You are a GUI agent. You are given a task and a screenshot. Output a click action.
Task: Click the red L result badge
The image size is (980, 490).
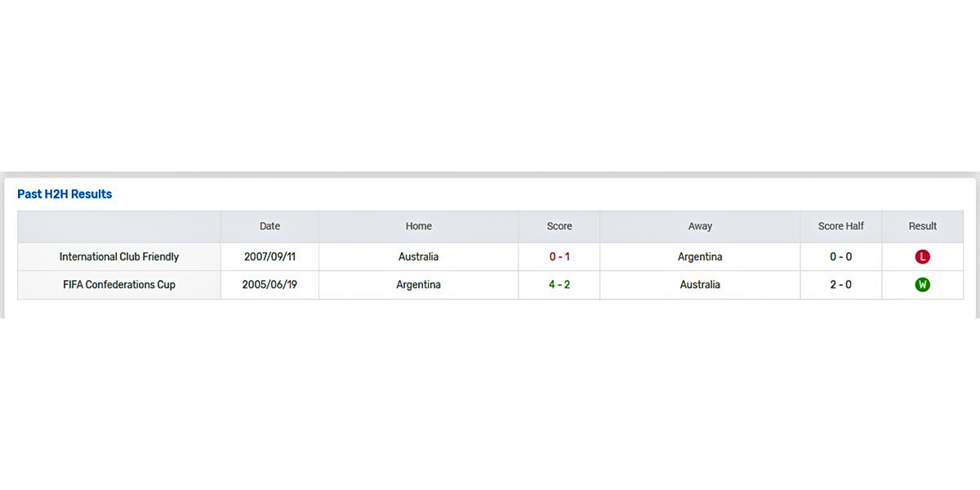coord(923,256)
